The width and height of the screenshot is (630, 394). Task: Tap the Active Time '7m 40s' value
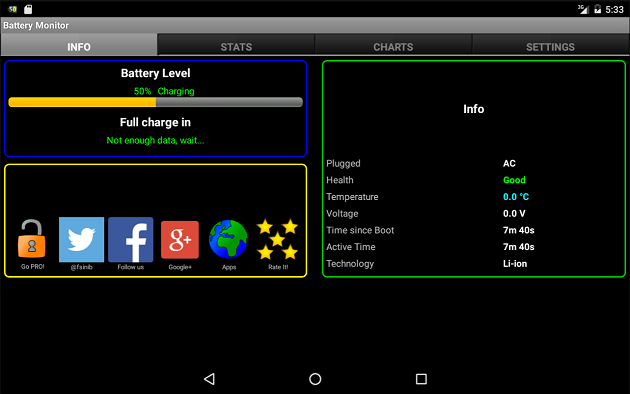(519, 247)
